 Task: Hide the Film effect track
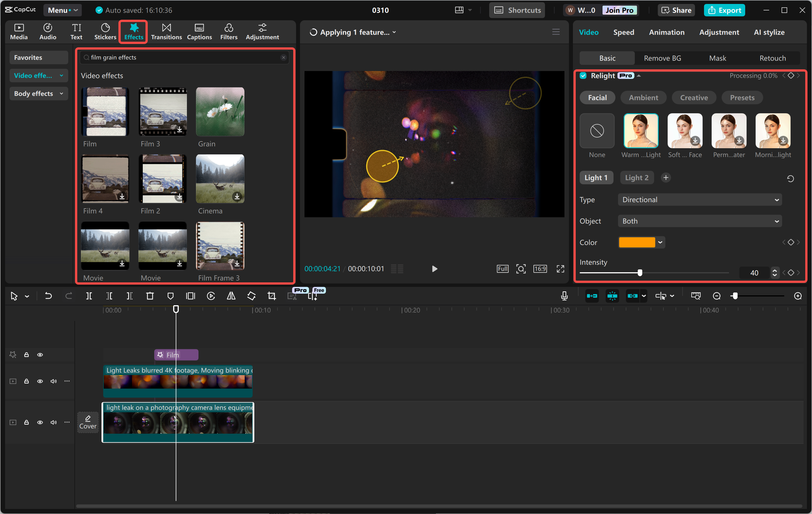coord(40,355)
